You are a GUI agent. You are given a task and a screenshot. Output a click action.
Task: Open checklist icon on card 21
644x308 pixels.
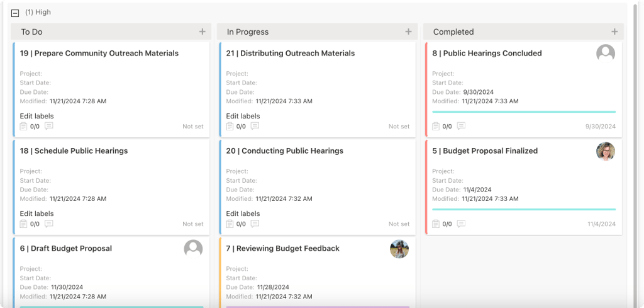coord(230,126)
